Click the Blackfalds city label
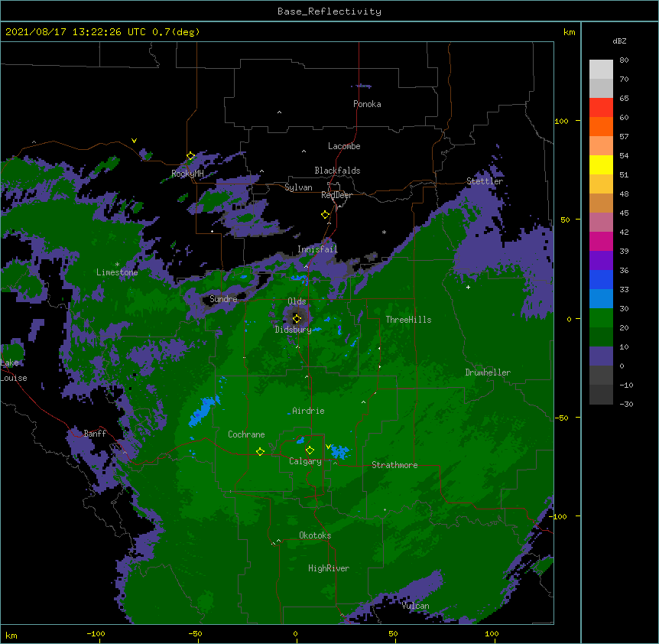The width and height of the screenshot is (659, 644). click(x=337, y=171)
